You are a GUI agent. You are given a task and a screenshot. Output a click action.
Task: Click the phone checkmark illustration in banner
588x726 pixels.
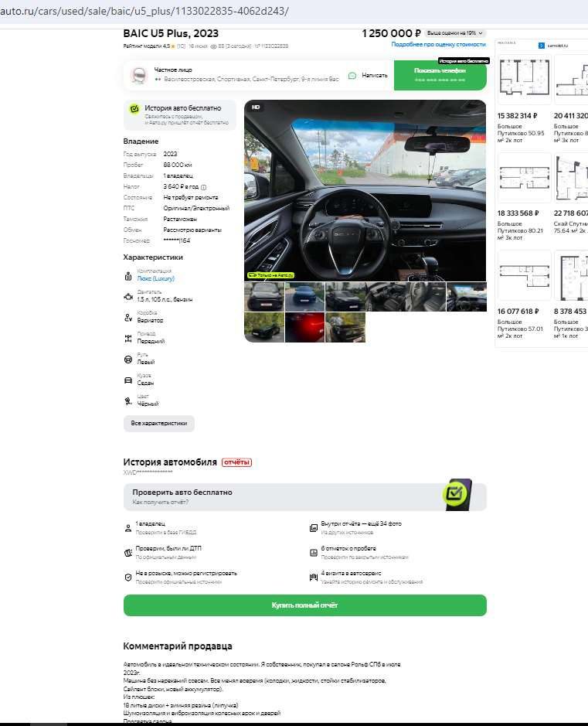pos(457,495)
